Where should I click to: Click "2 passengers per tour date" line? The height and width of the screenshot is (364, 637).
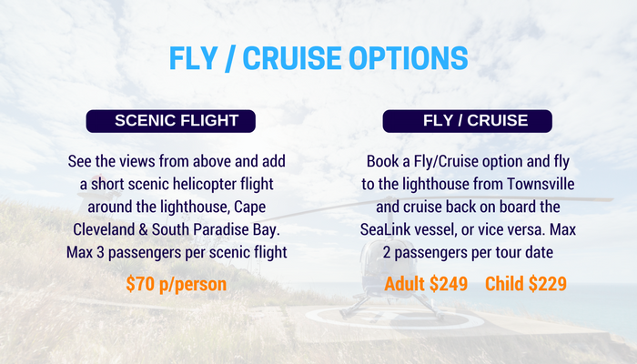click(x=468, y=252)
